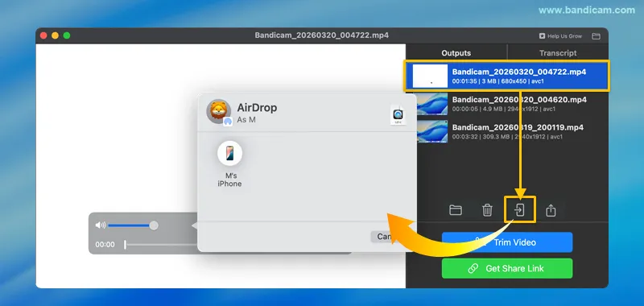
Task: Click Help Us Grow in title bar
Action: [x=560, y=36]
